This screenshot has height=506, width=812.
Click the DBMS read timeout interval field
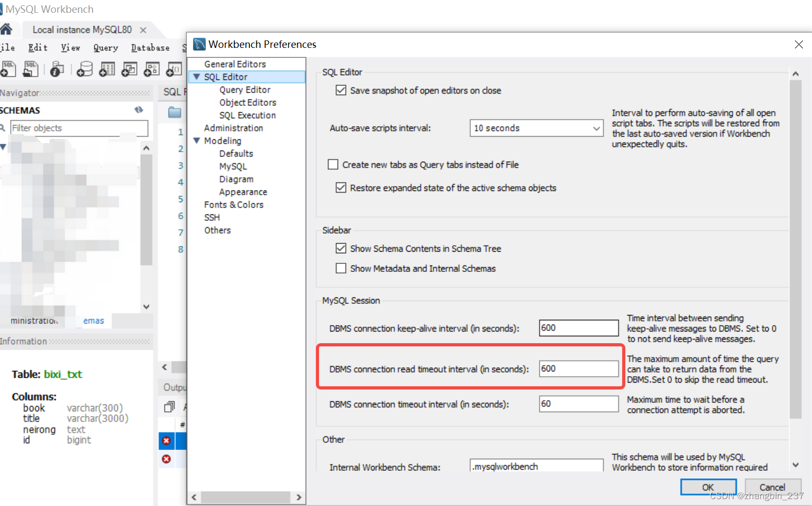click(x=579, y=368)
